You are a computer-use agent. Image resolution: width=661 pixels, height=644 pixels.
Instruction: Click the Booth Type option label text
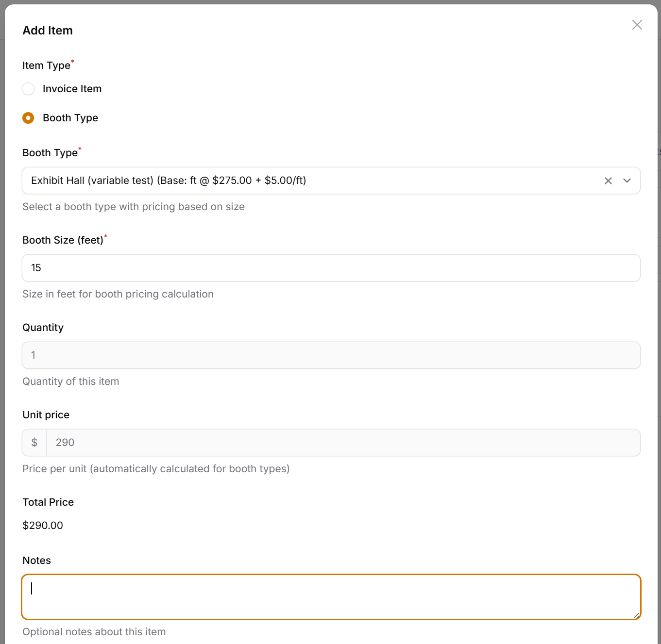click(x=70, y=118)
